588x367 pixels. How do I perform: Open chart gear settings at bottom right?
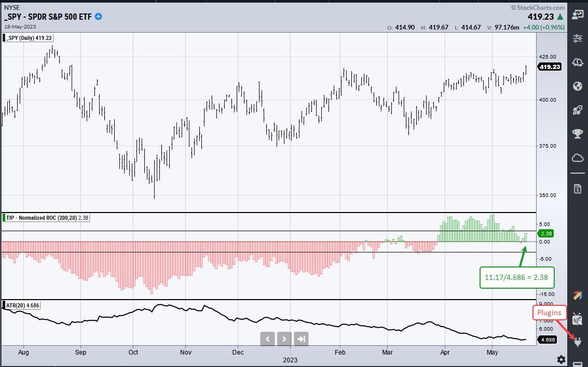tap(561, 359)
